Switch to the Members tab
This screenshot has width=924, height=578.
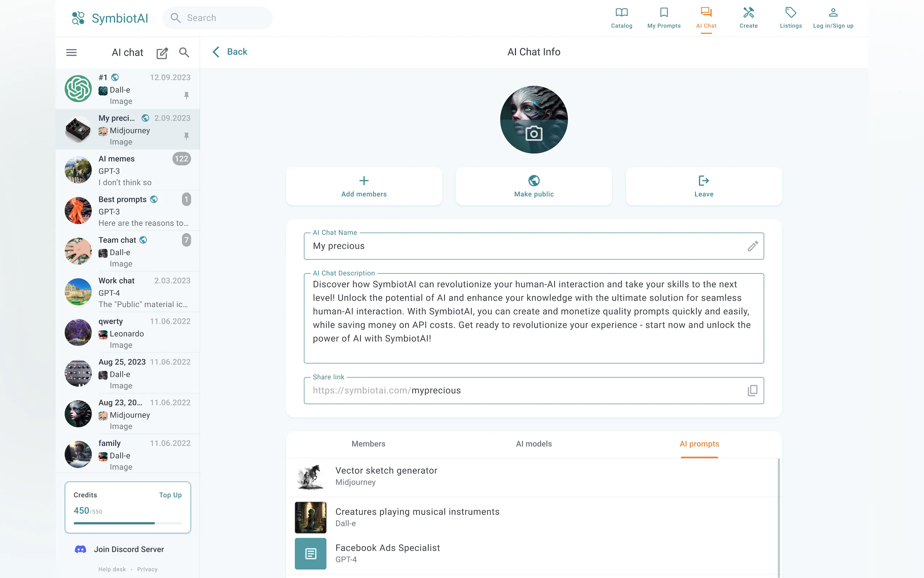point(368,444)
